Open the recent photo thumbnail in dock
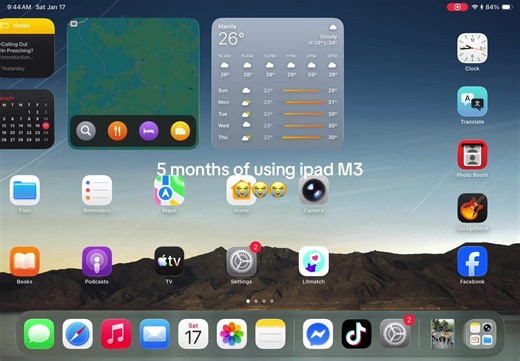This screenshot has height=361, width=520. (443, 334)
